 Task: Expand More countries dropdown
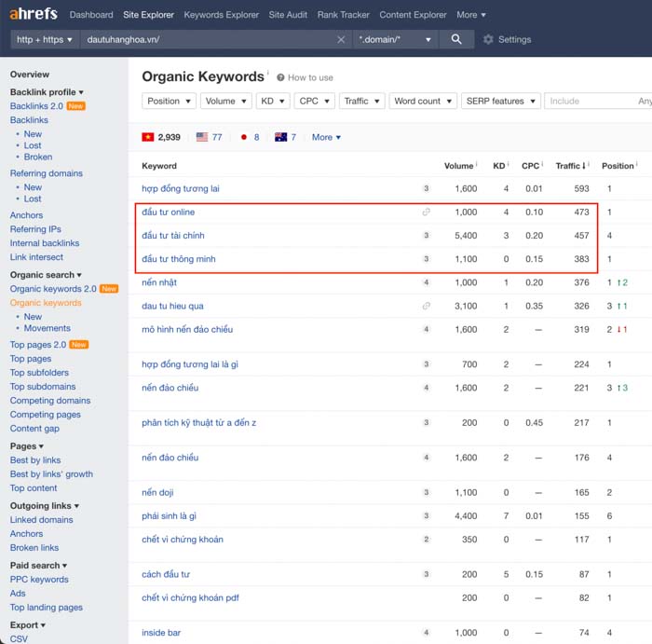tap(326, 137)
